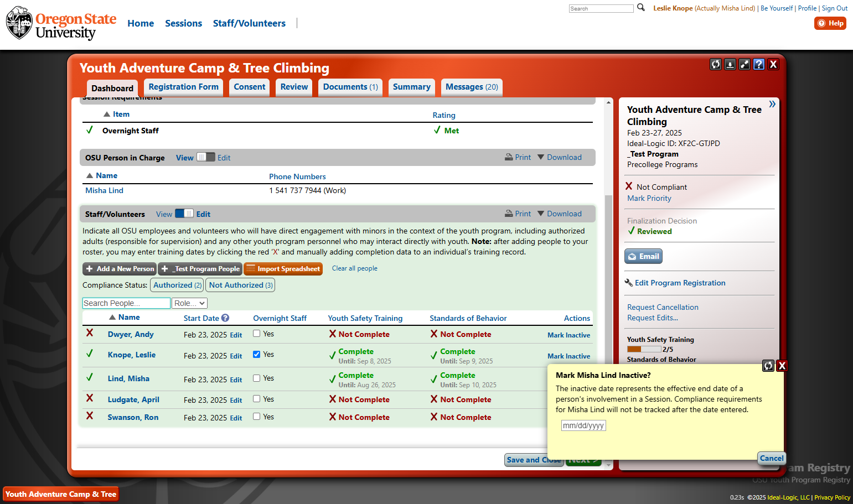This screenshot has height=504, width=853.
Task: Click green check status for Lind, Misha
Action: (x=90, y=377)
